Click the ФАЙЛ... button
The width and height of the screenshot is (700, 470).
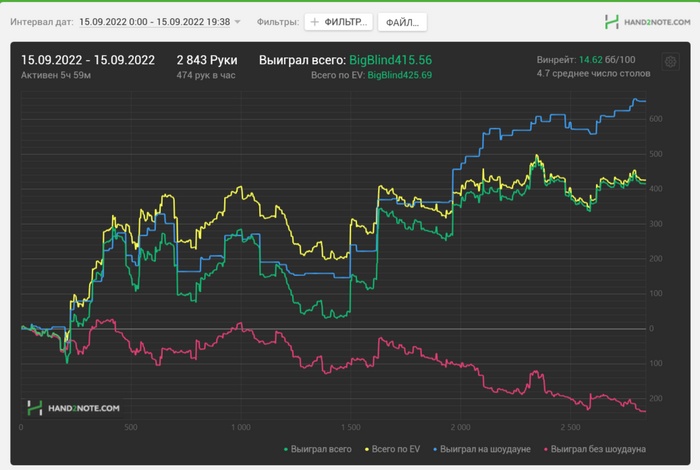pyautogui.click(x=402, y=22)
